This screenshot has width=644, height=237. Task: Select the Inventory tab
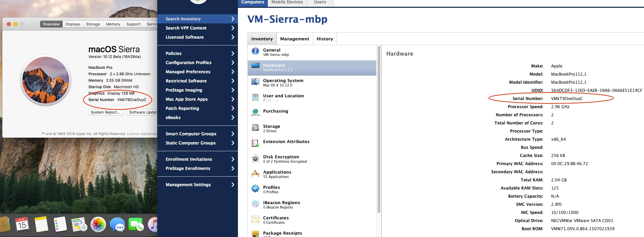click(x=262, y=39)
